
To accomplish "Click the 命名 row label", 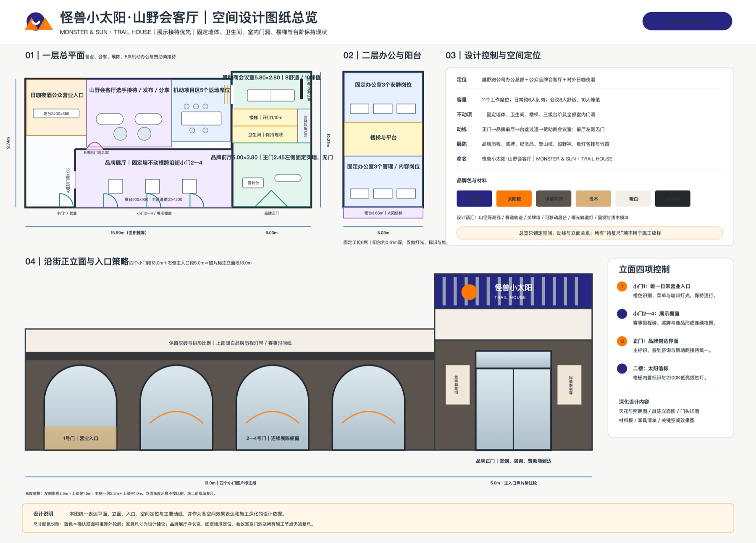I will coord(462,159).
